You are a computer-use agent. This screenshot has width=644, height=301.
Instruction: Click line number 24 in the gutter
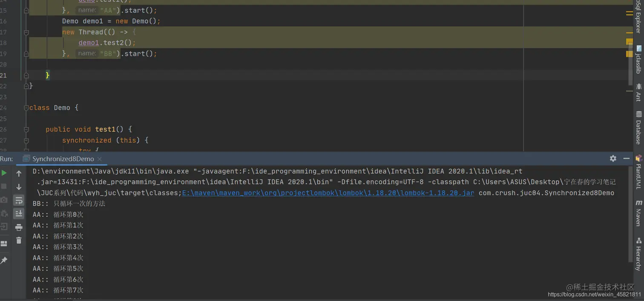[x=3, y=108]
